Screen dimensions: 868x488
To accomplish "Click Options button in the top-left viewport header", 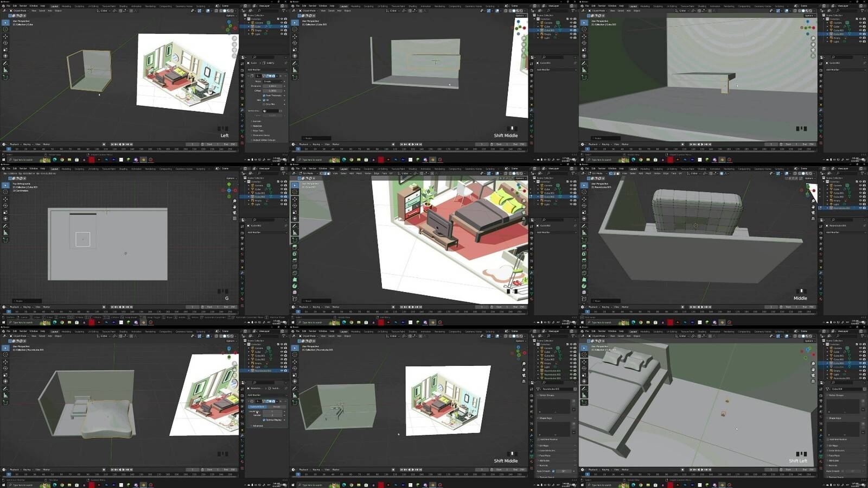I will (230, 15).
